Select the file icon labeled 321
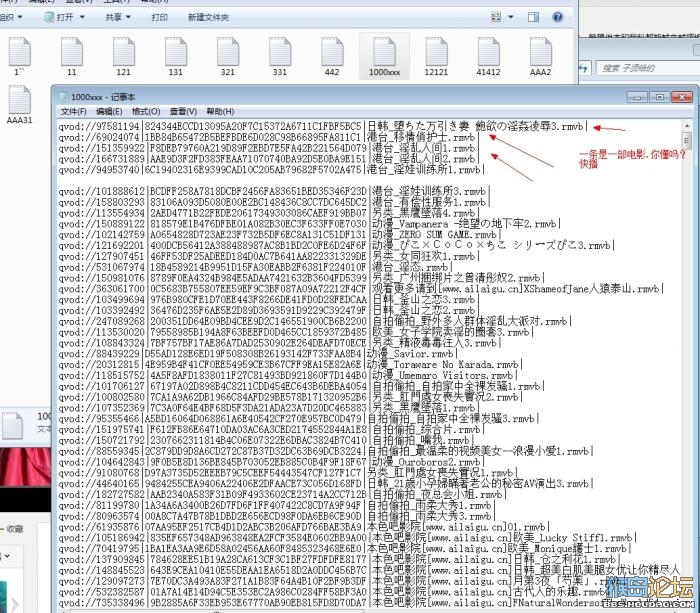The width and height of the screenshot is (700, 613). point(228,57)
